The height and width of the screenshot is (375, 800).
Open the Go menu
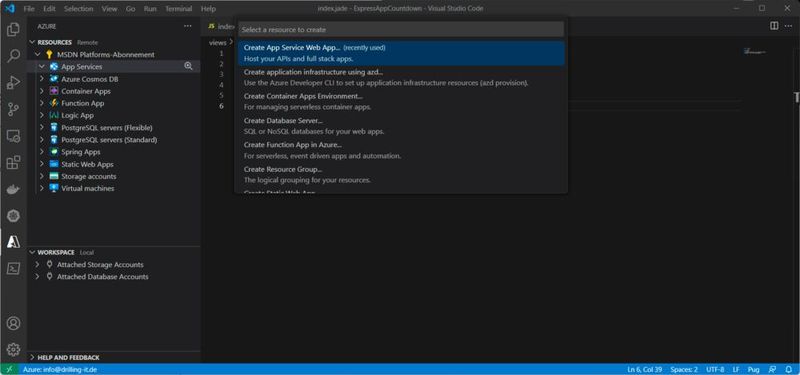131,9
